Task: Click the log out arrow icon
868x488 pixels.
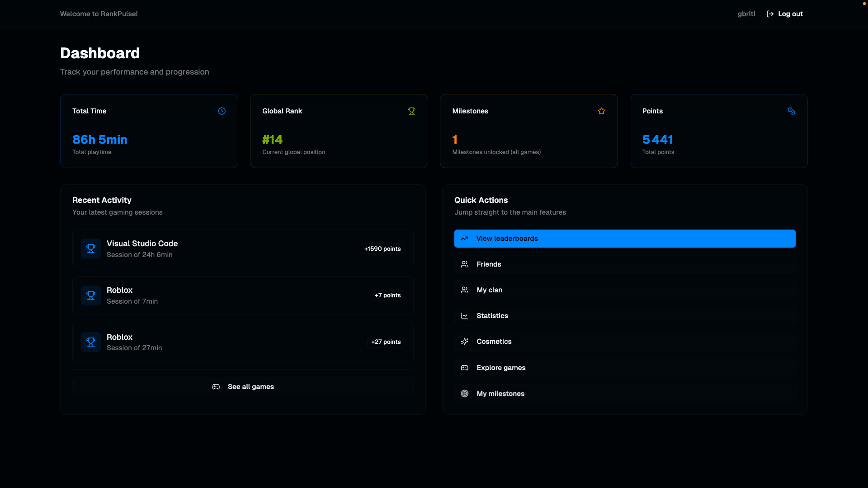Action: tap(770, 14)
